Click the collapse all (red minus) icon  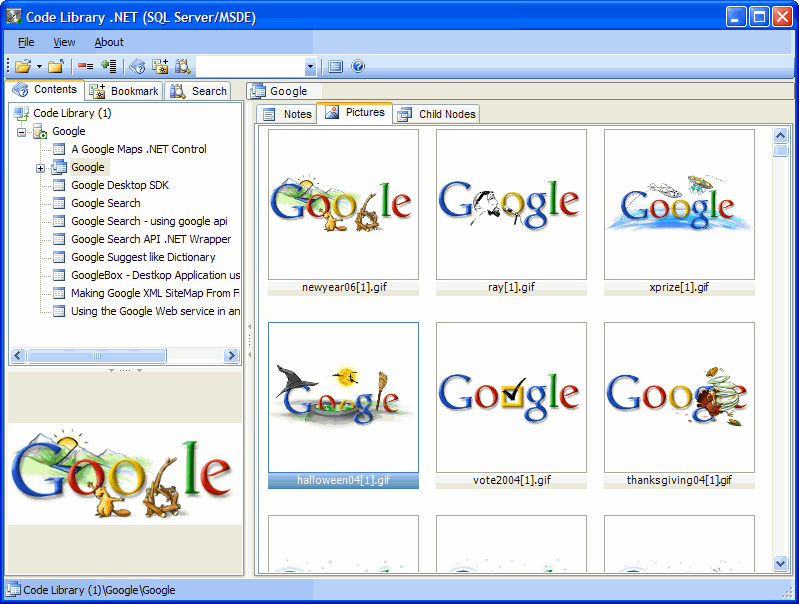pos(86,66)
